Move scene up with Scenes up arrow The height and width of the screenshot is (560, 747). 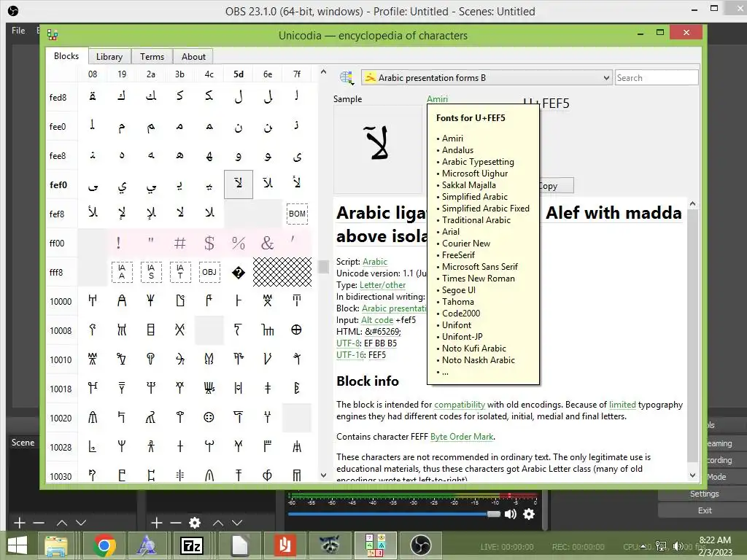tap(62, 523)
